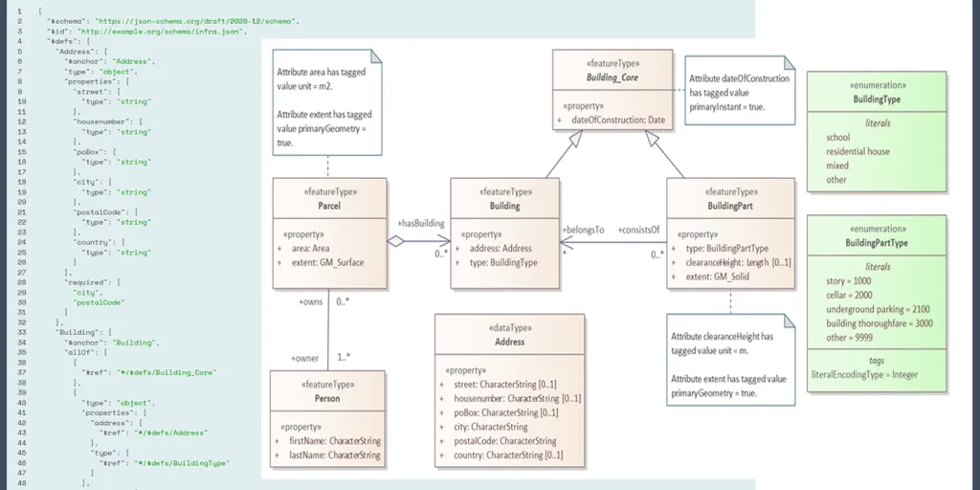Click the clearanceHeight tagged value note
This screenshot has width=980, height=490.
tap(729, 358)
